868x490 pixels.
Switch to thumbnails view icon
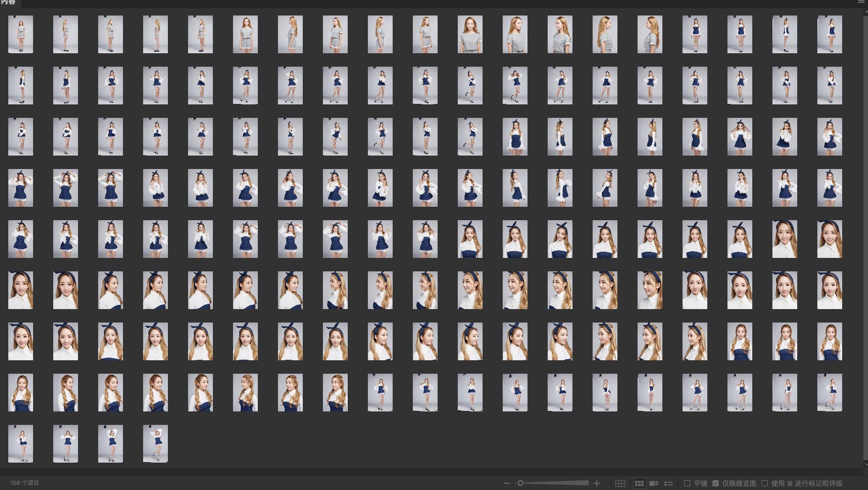pos(639,483)
